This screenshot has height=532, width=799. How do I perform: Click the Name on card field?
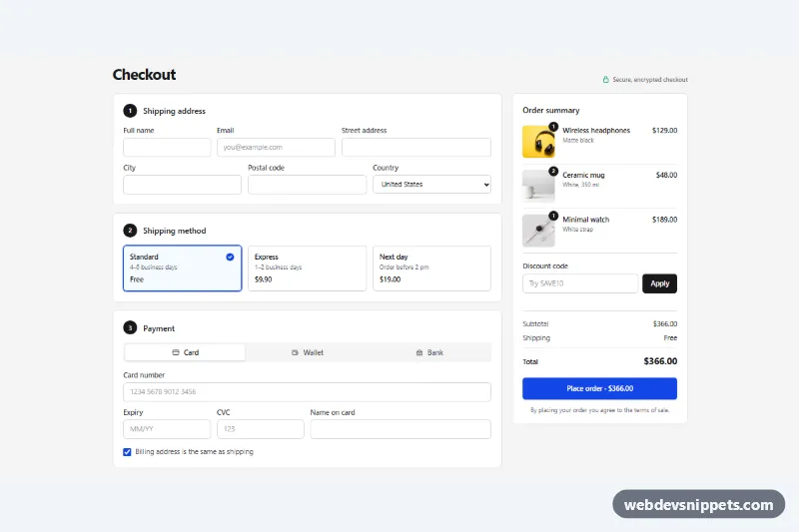pyautogui.click(x=400, y=429)
